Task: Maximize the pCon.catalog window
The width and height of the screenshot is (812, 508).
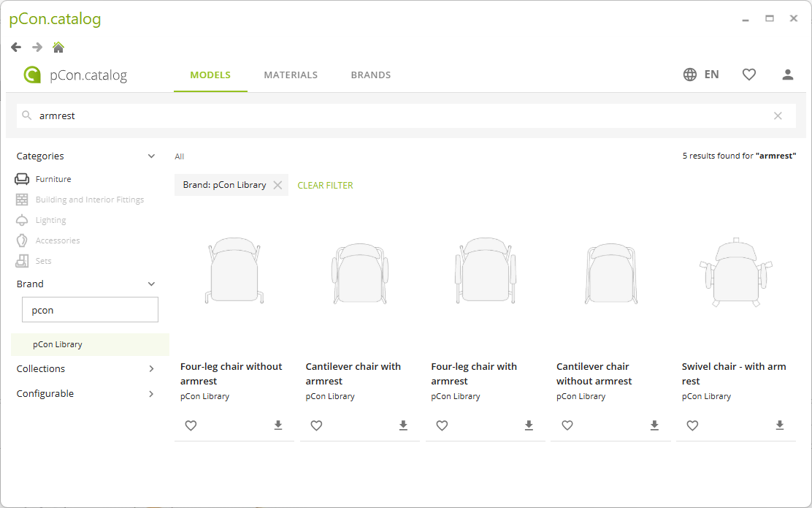Action: pyautogui.click(x=770, y=19)
